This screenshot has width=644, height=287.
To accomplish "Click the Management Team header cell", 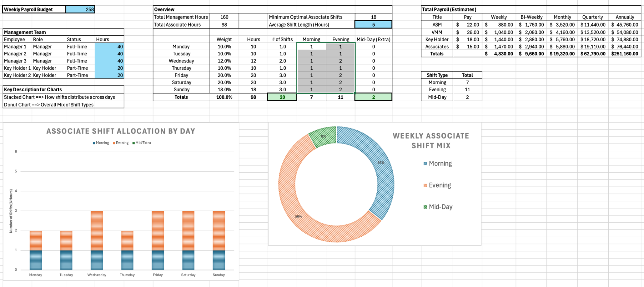I will (x=63, y=32).
